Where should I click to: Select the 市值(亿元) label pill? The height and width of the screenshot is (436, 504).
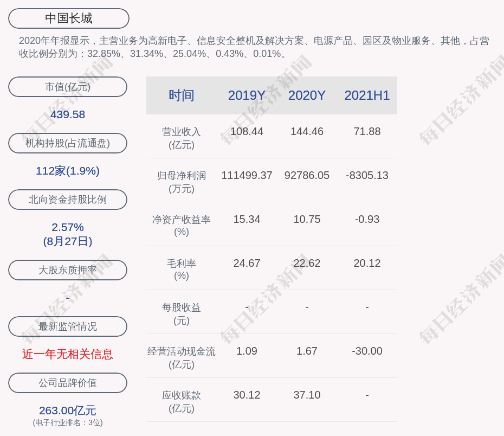coord(68,87)
